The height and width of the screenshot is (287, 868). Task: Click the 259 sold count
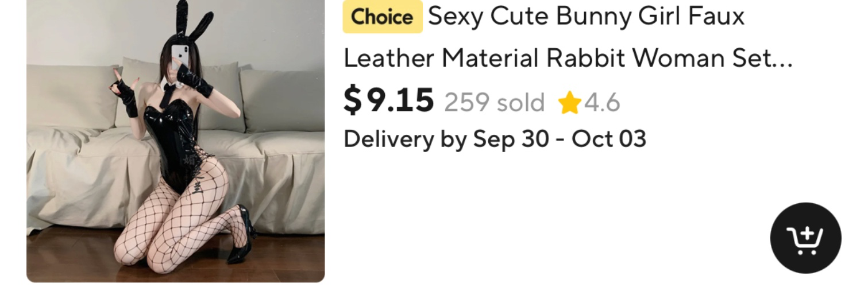(494, 103)
